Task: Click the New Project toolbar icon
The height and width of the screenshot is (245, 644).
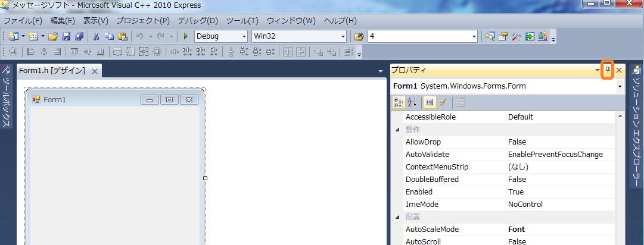Action: pyautogui.click(x=14, y=36)
